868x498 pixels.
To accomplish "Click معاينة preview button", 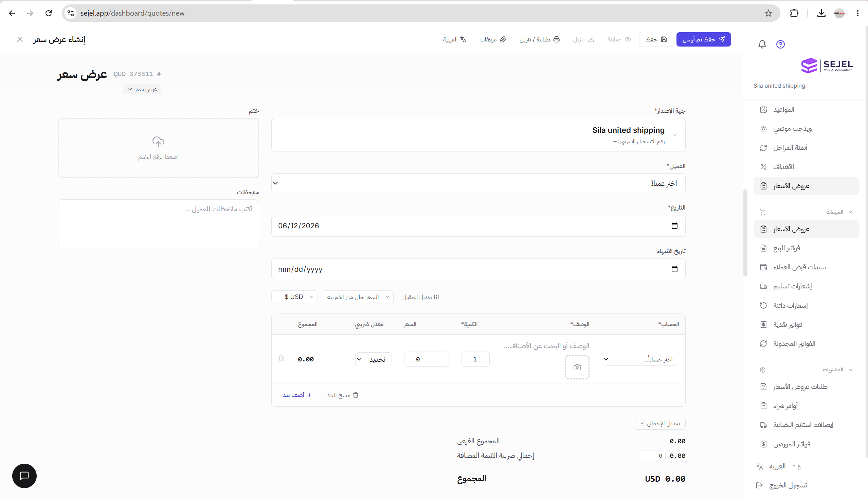I will [x=619, y=39].
